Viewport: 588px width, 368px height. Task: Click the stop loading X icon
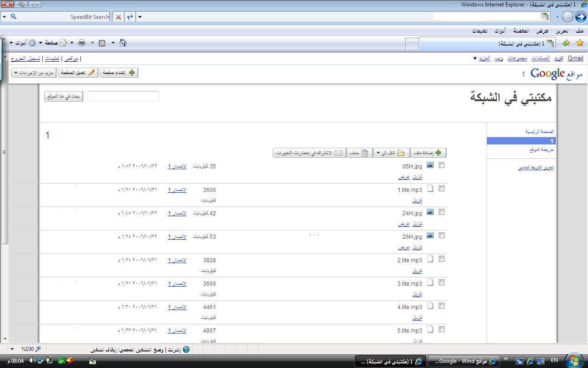(x=119, y=17)
